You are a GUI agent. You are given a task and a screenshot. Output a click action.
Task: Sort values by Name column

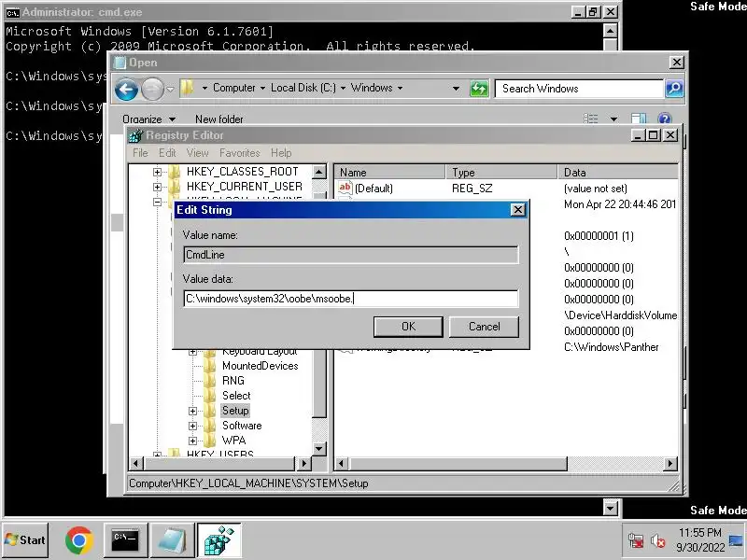389,173
